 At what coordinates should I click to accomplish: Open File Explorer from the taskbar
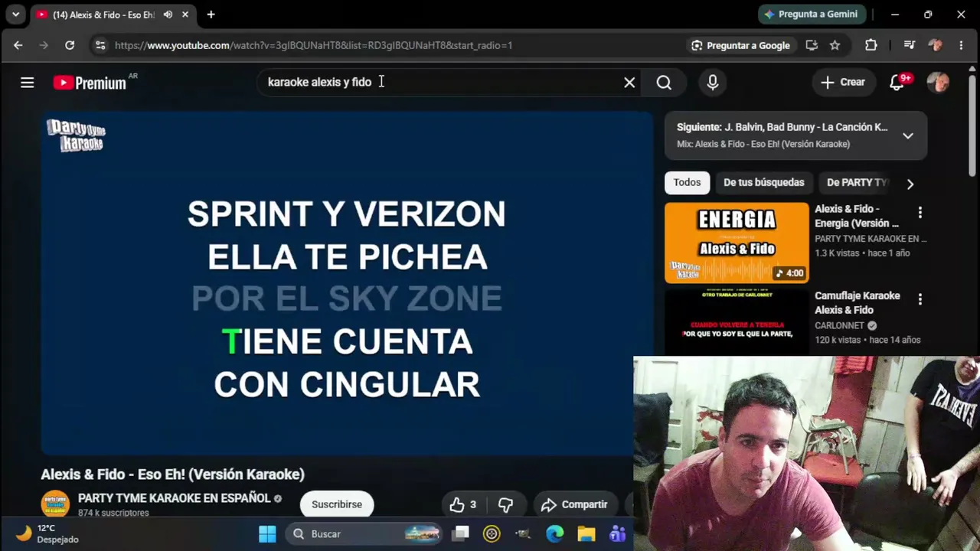click(x=586, y=533)
